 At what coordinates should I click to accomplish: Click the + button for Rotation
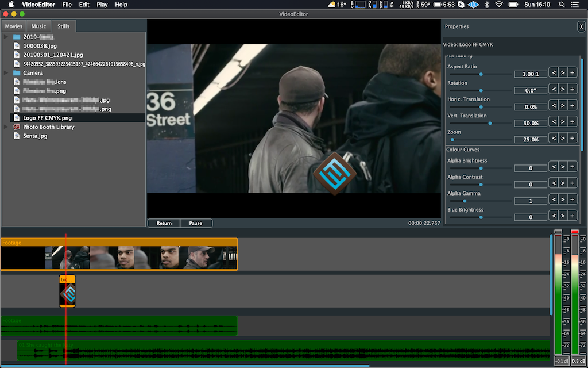click(x=572, y=89)
